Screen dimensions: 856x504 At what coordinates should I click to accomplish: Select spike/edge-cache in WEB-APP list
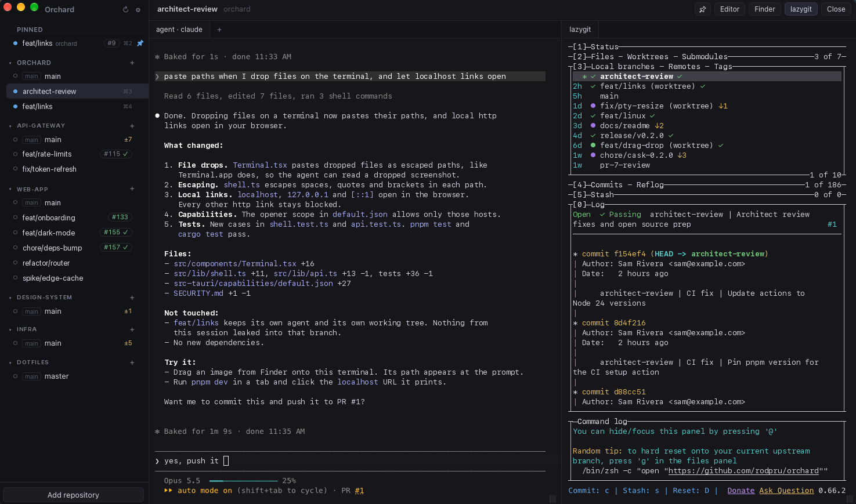click(x=53, y=278)
